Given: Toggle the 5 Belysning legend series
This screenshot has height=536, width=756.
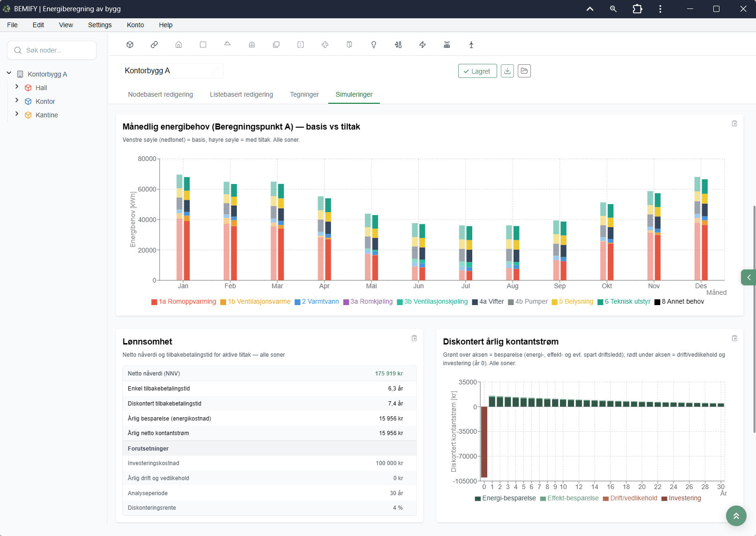Looking at the screenshot, I should 572,302.
